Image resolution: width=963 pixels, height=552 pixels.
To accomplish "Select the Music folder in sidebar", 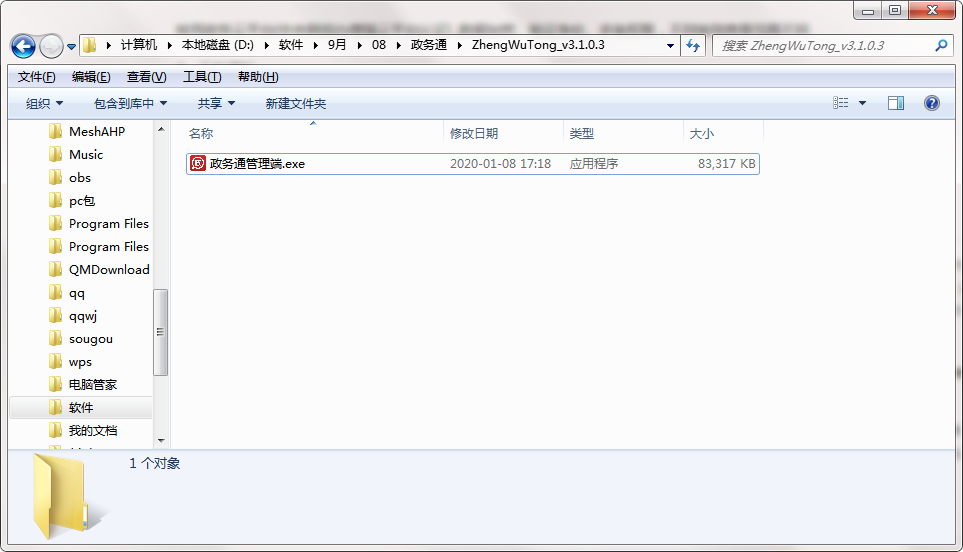I will pyautogui.click(x=86, y=155).
